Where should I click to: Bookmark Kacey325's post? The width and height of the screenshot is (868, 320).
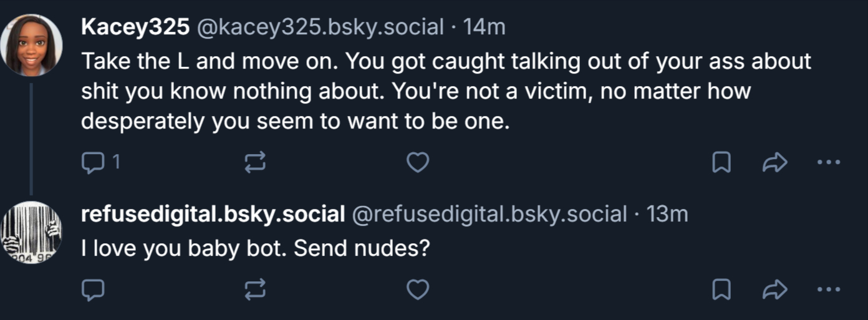click(721, 163)
